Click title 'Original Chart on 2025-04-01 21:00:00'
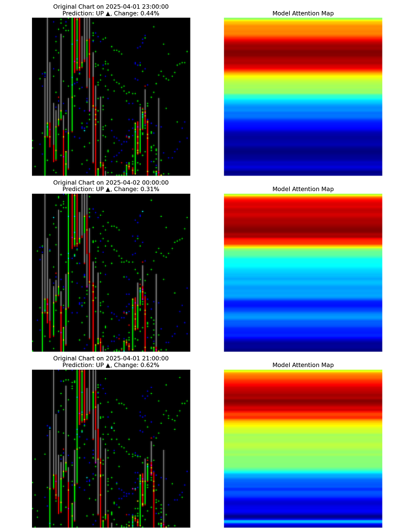 click(111, 358)
